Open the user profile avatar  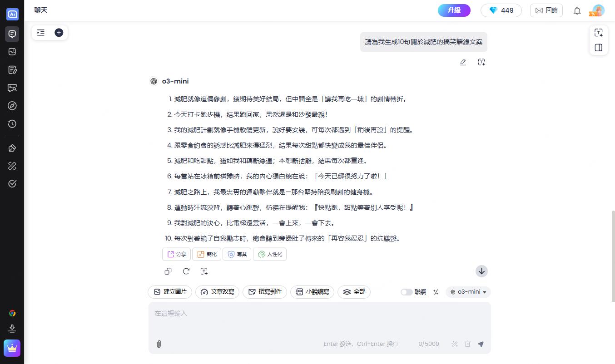[598, 10]
